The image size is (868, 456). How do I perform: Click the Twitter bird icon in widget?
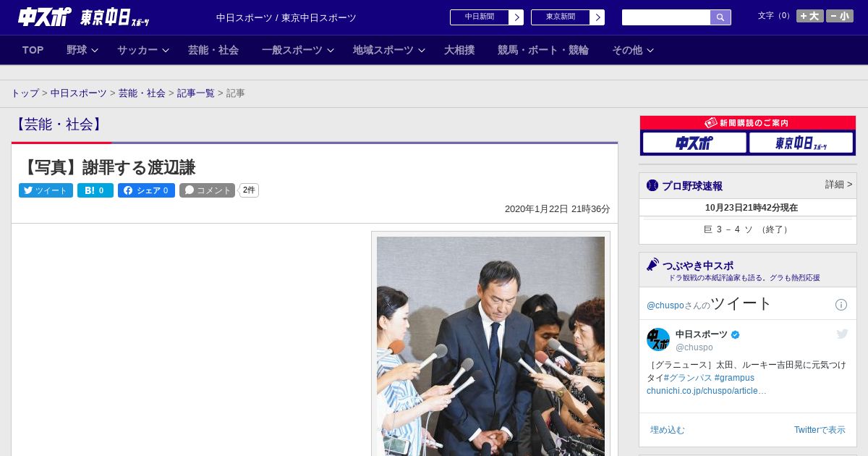coord(842,334)
